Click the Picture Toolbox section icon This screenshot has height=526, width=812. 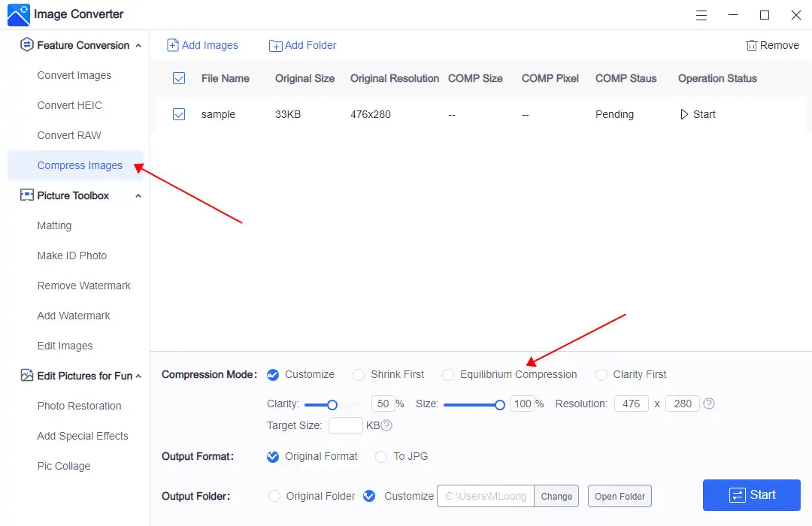pyautogui.click(x=27, y=195)
